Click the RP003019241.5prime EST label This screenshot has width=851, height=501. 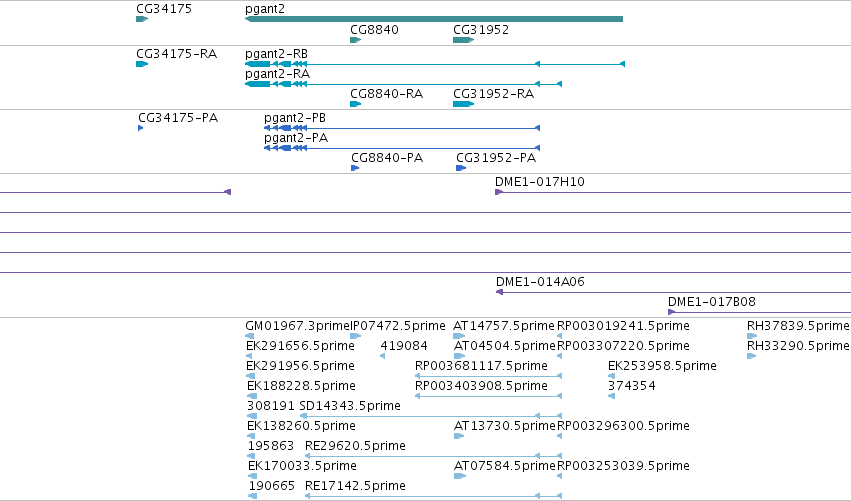coord(623,326)
